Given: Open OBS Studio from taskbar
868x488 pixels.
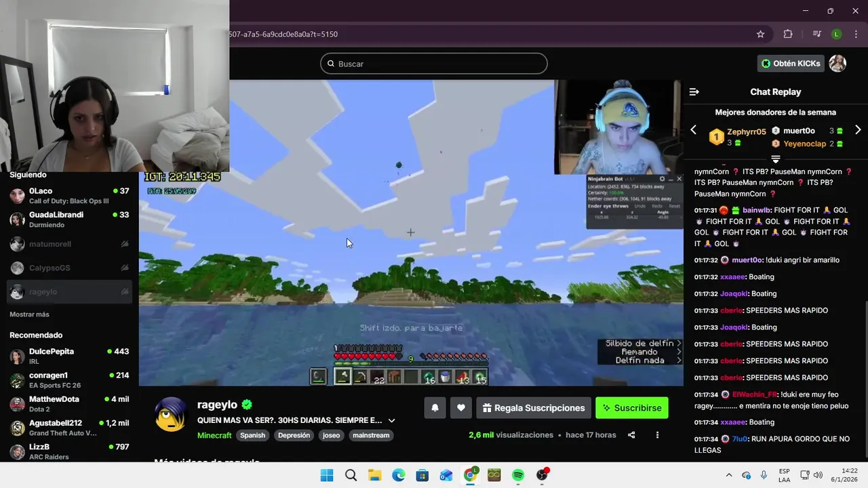Looking at the screenshot, I should click(542, 475).
